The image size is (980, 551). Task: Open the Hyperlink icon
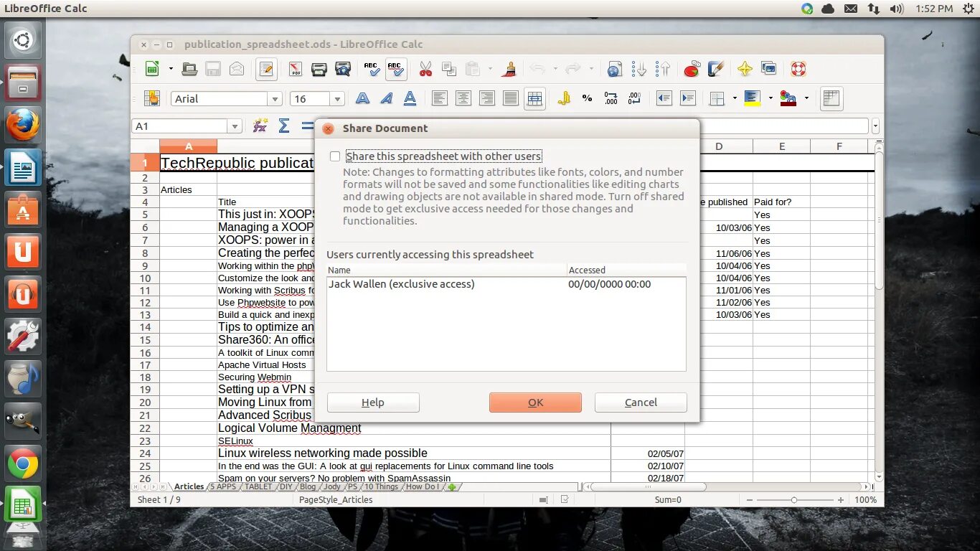pos(615,69)
